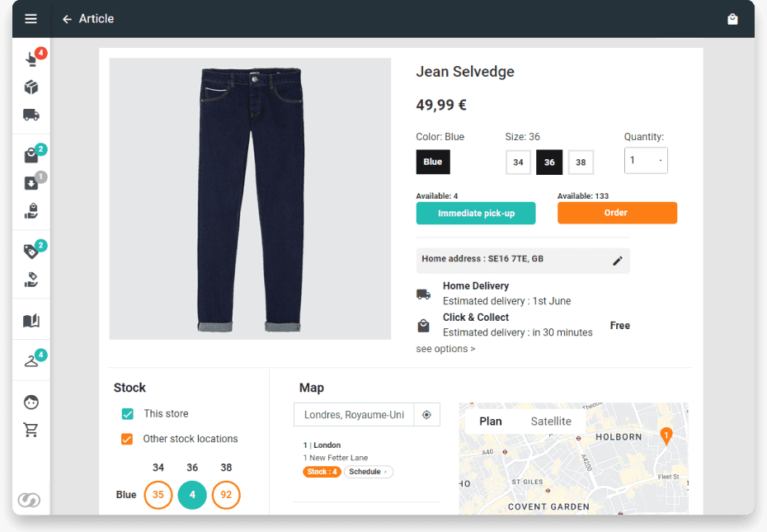Open the hamburger menu

31,19
